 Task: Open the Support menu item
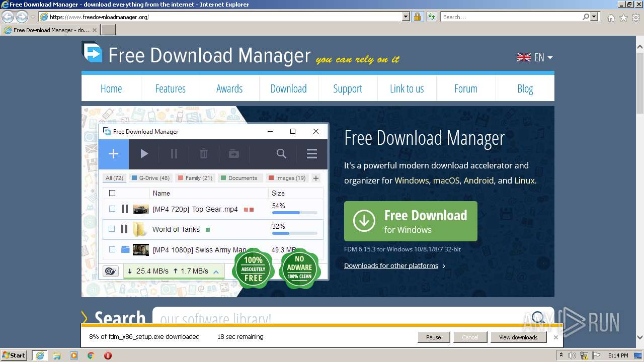[x=348, y=88]
